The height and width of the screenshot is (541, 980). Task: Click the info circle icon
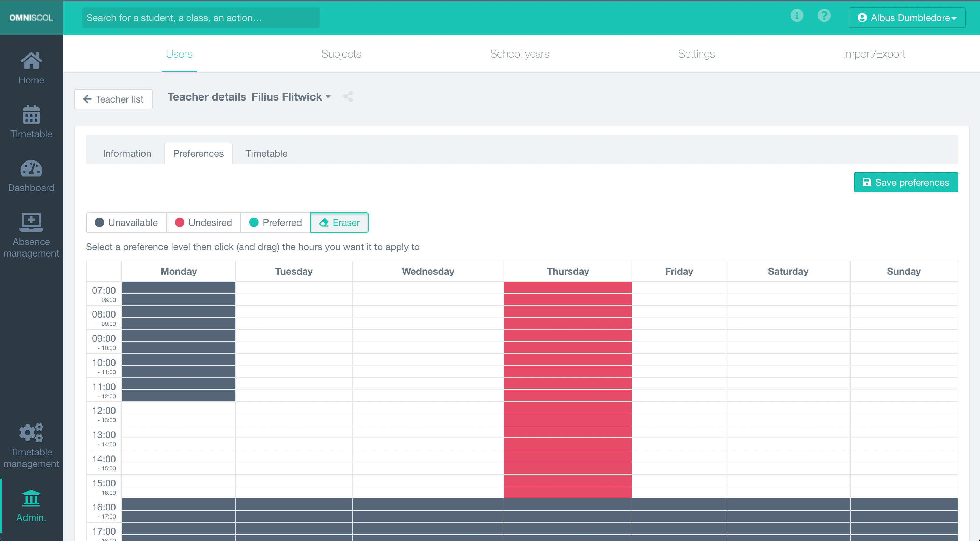coord(797,16)
